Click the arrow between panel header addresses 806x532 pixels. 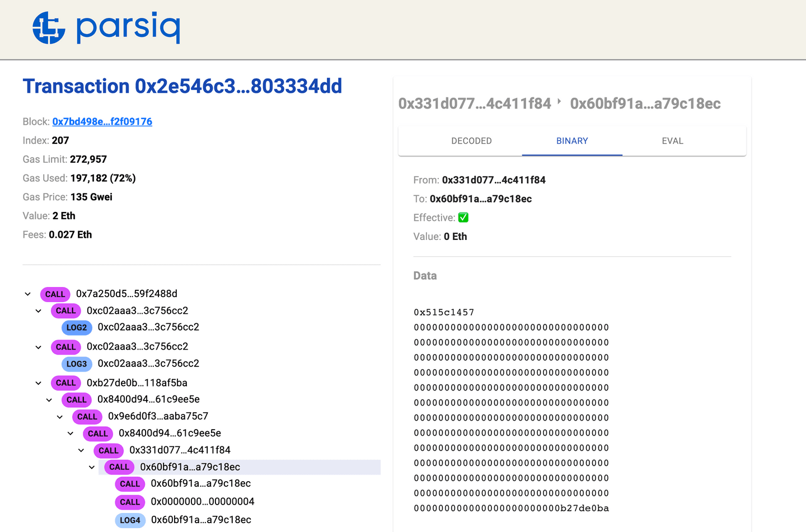pyautogui.click(x=559, y=102)
